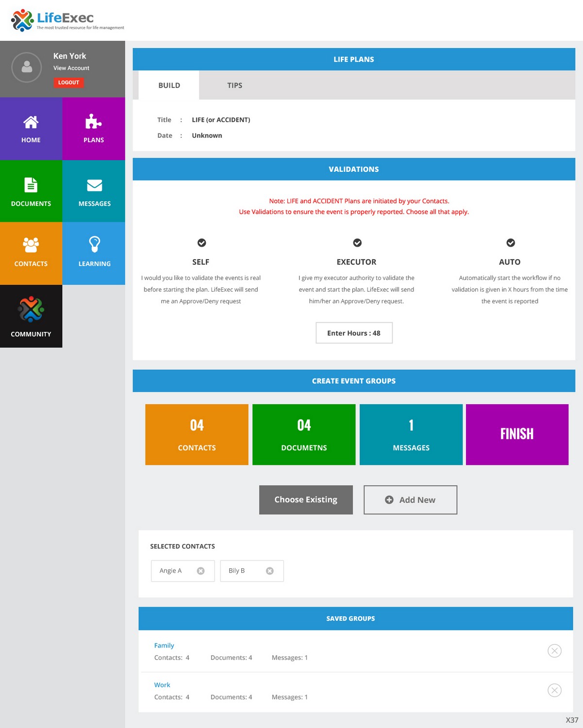Click the purple FINISH tile
Screen dimensions: 583x728
(517, 434)
